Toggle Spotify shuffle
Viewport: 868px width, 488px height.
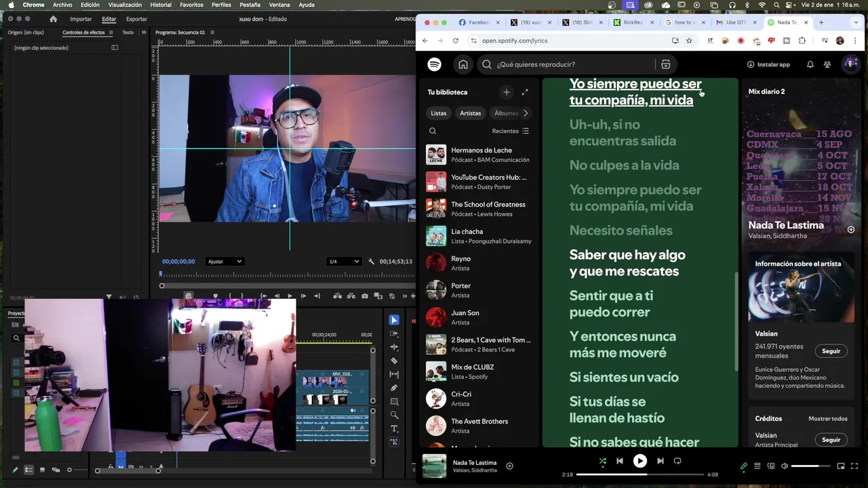coord(603,461)
